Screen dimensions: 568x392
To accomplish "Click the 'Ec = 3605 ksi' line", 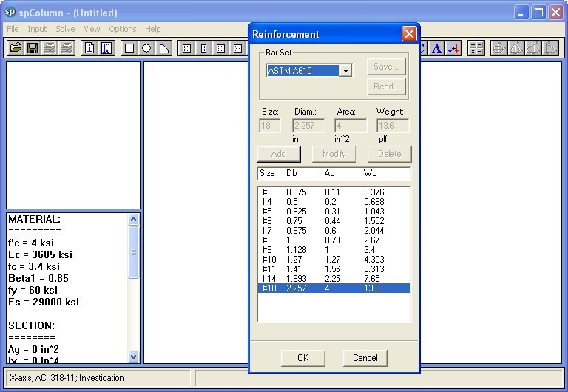I will [40, 254].
